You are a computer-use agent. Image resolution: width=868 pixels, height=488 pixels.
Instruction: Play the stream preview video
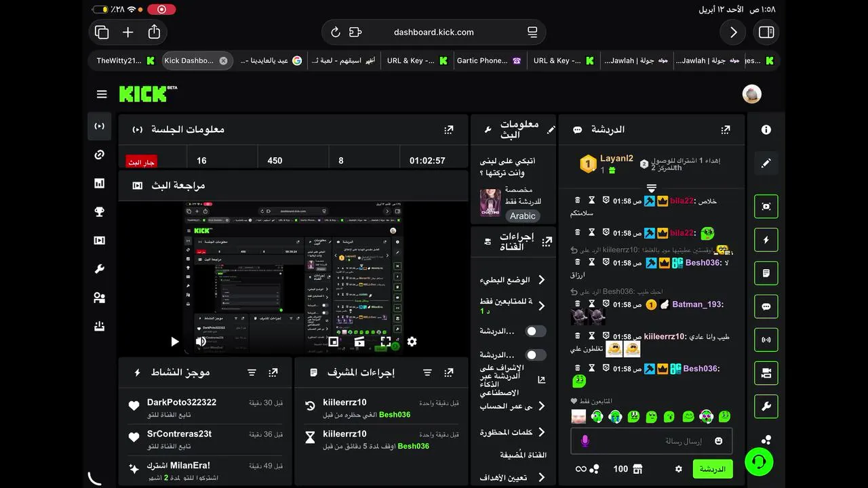[x=174, y=342]
